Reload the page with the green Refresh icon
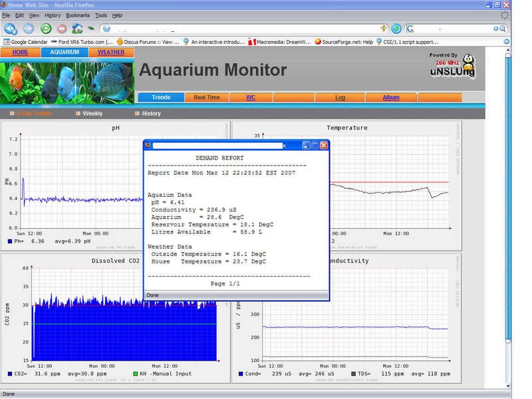The height and width of the screenshot is (399, 532). pos(45,29)
